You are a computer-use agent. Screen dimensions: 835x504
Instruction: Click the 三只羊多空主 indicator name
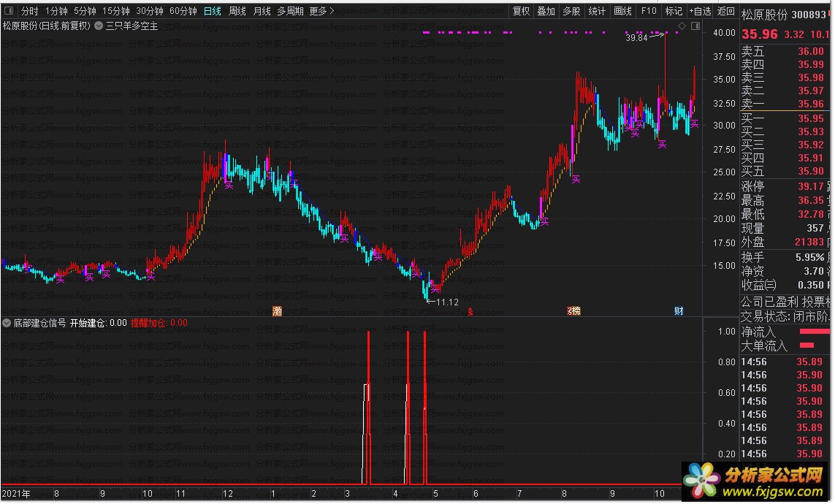coord(131,26)
